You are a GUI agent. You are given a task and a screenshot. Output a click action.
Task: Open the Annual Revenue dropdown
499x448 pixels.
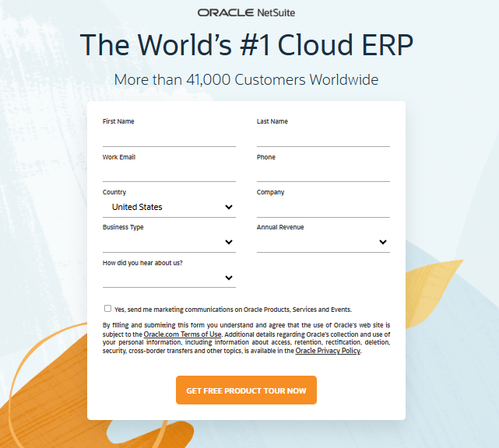[x=323, y=243]
